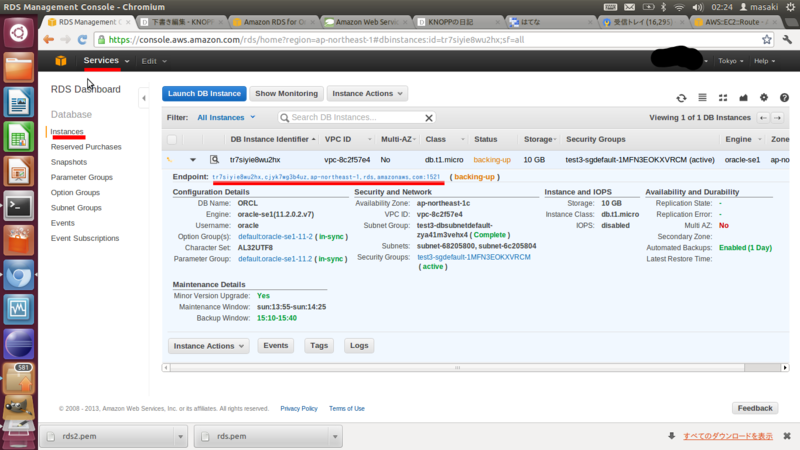Open Terminal from the launcher
The width and height of the screenshot is (800, 450).
click(19, 207)
